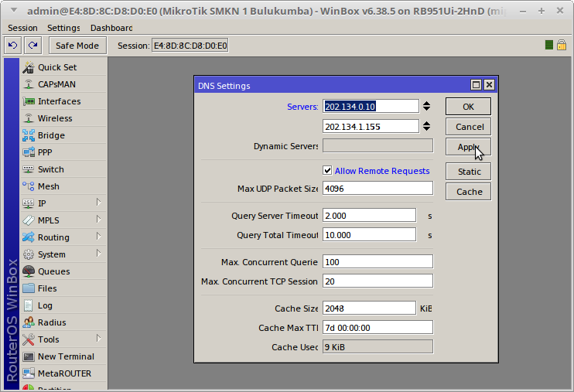This screenshot has height=392, width=574.
Task: Click the Dynamic Servers field
Action: coord(378,145)
